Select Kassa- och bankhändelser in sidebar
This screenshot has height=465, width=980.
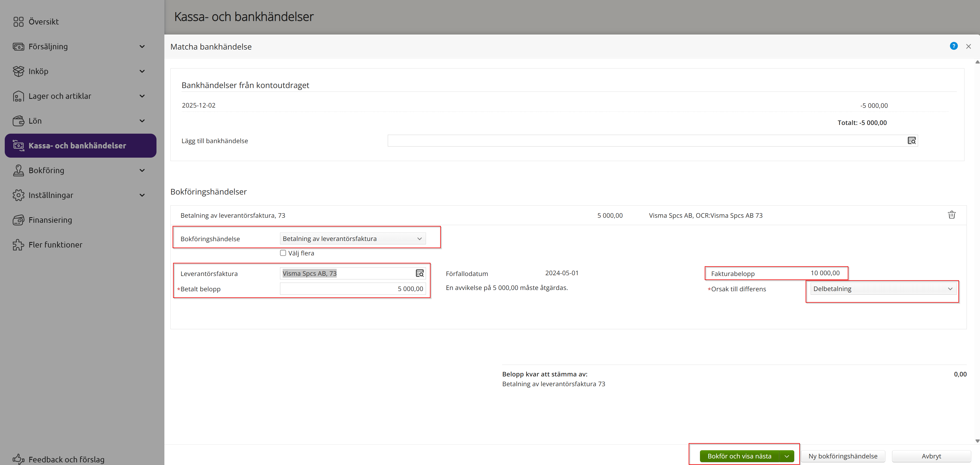(77, 146)
